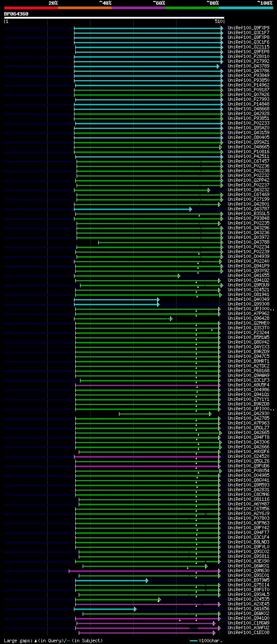Click the short green alignment bar for Q42930
Image resolution: width=277 pixels, height=644 pixels.
pos(165,414)
